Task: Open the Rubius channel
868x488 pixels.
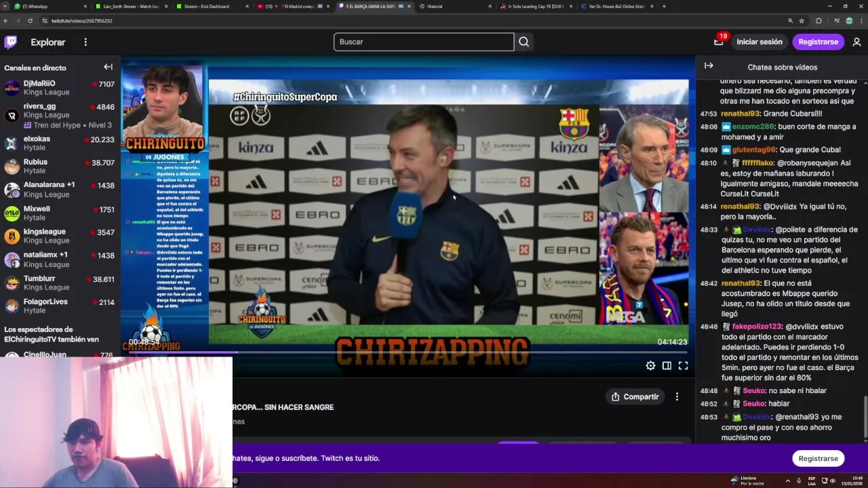Action: [60, 166]
